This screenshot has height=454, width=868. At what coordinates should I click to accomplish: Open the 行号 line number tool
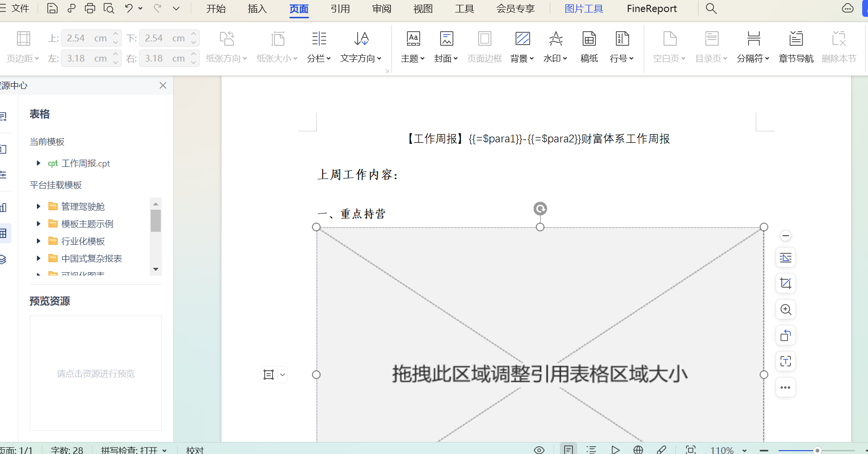[622, 46]
